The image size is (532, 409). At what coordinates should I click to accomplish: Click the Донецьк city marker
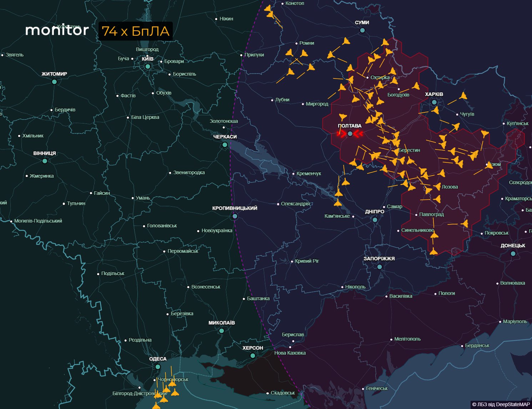pos(513,254)
